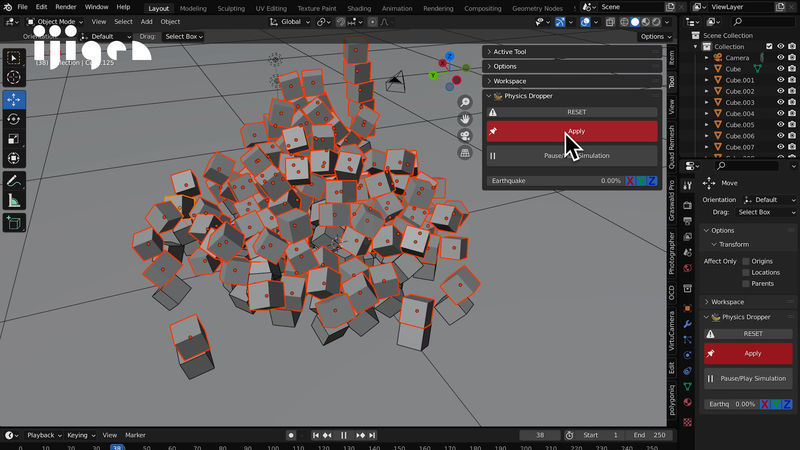800x450 pixels.
Task: Open the Object Data green triangle tab
Action: (687, 386)
